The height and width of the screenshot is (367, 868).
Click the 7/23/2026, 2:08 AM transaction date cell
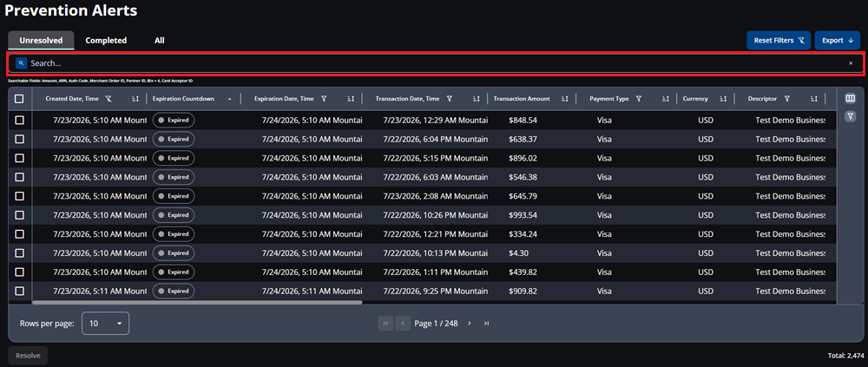pyautogui.click(x=435, y=196)
